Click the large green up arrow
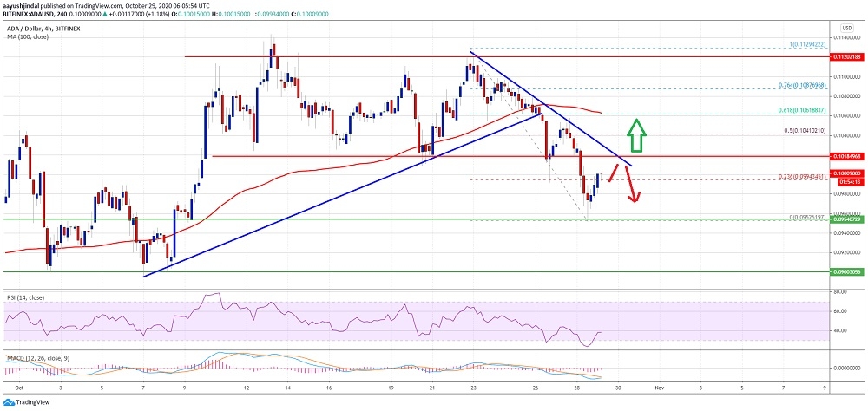Image resolution: width=868 pixels, height=411 pixels. pyautogui.click(x=637, y=135)
